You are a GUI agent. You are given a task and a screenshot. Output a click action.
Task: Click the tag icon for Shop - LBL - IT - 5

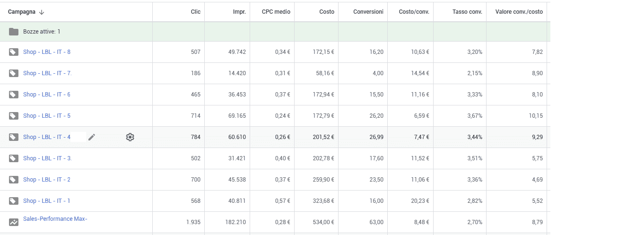(14, 116)
